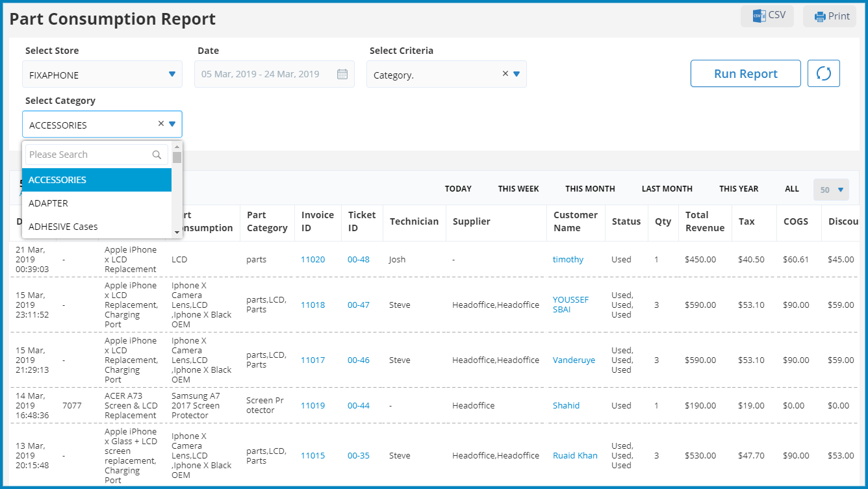This screenshot has height=489, width=868.
Task: Filter by LAST MONTH
Action: point(667,189)
